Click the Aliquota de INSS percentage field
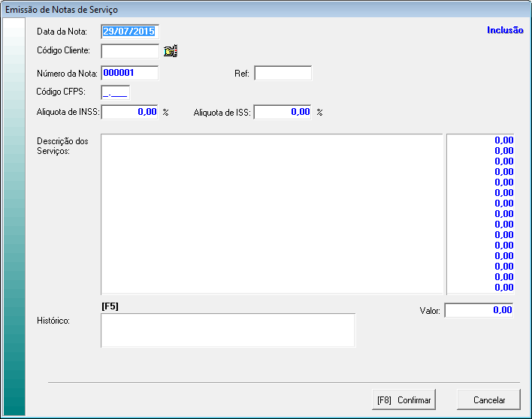This screenshot has height=419, width=532. tap(130, 112)
